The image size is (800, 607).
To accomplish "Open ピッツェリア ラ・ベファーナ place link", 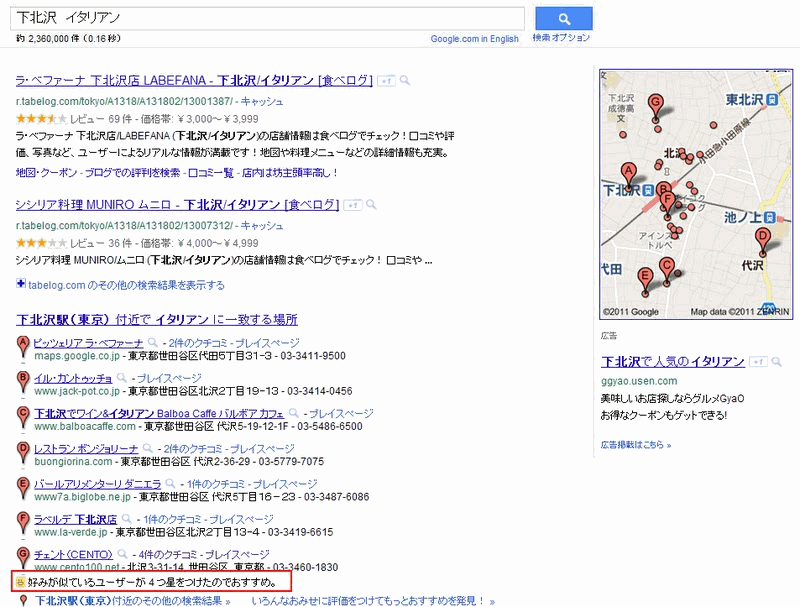I will tap(88, 343).
